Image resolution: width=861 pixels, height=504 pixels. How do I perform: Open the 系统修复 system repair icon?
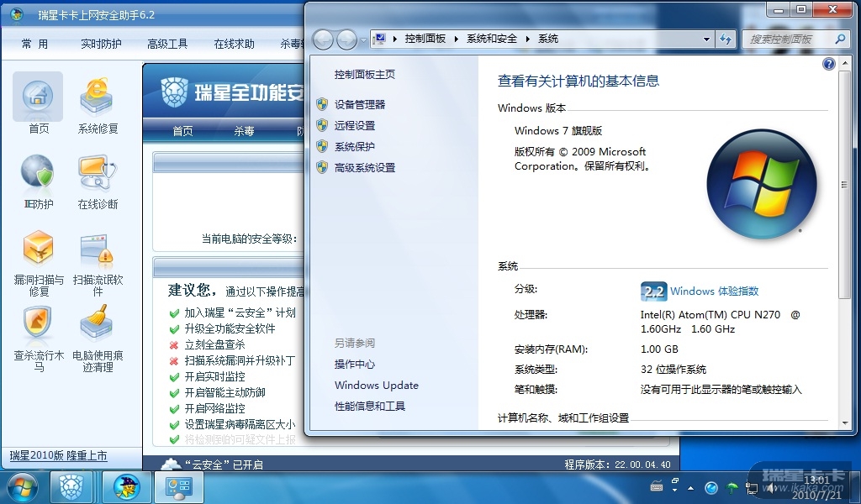(x=98, y=96)
